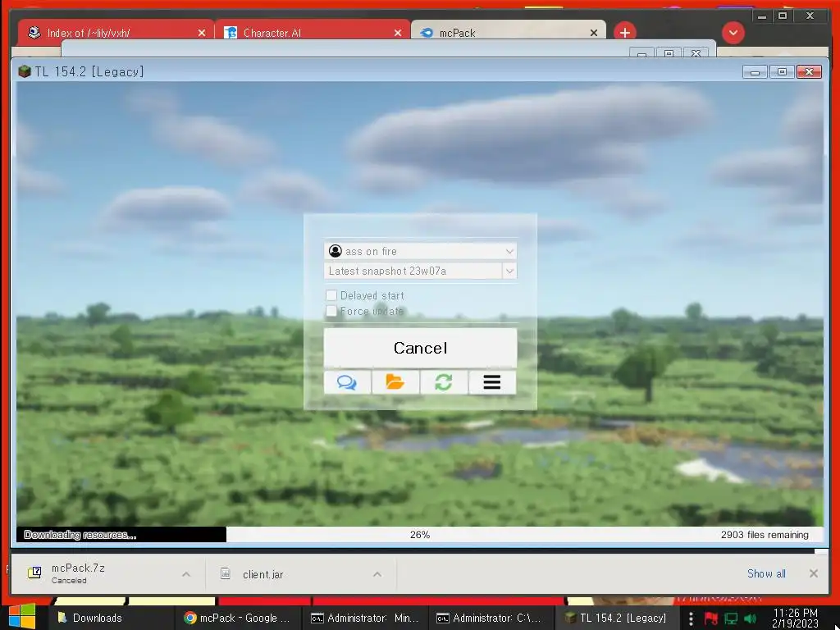Viewport: 840px width, 630px height.
Task: Maximize the TL 154.2 [Legacy] window
Action: pos(782,71)
